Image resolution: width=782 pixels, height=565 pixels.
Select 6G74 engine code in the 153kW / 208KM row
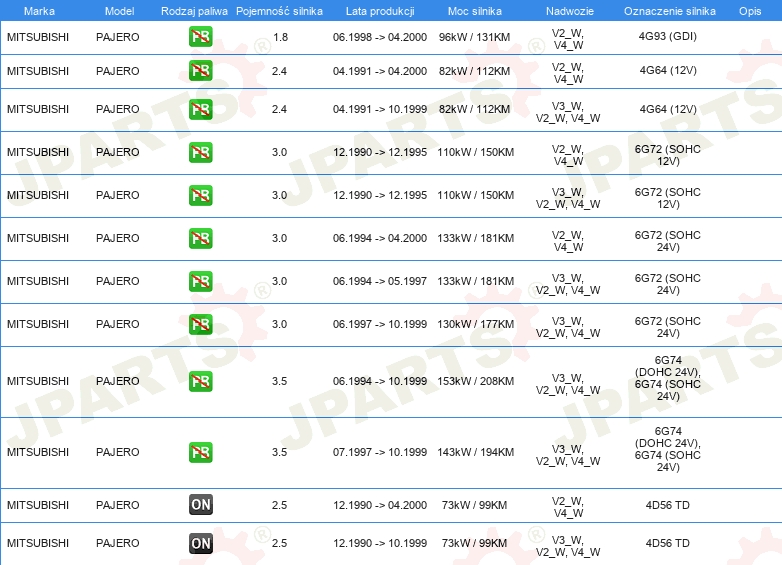668,378
